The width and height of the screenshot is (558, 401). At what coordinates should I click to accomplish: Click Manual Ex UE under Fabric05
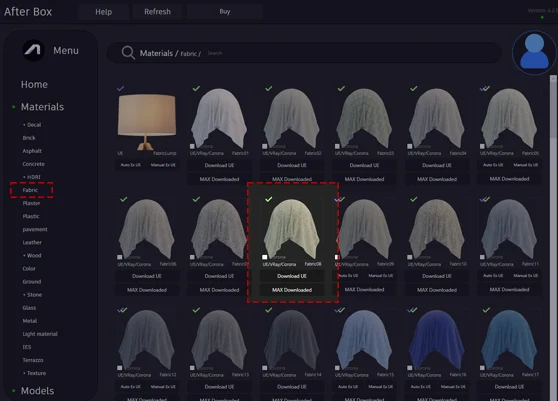click(526, 165)
